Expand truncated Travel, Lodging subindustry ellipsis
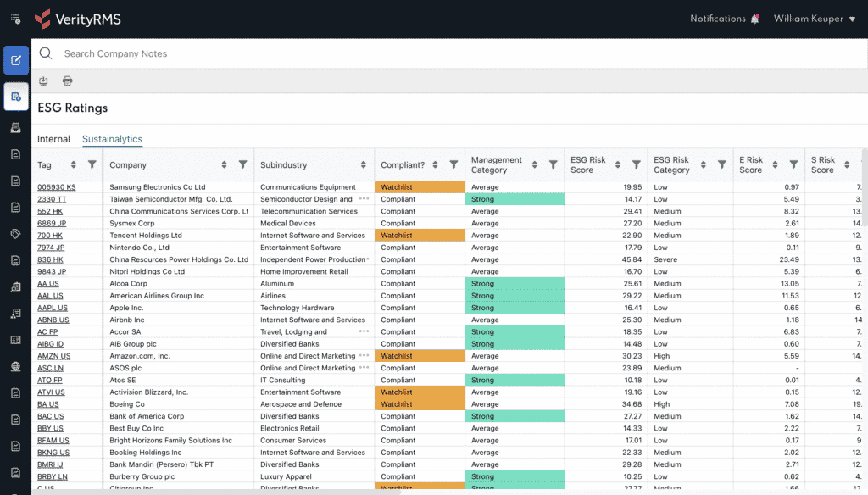The width and height of the screenshot is (868, 495). (x=364, y=331)
